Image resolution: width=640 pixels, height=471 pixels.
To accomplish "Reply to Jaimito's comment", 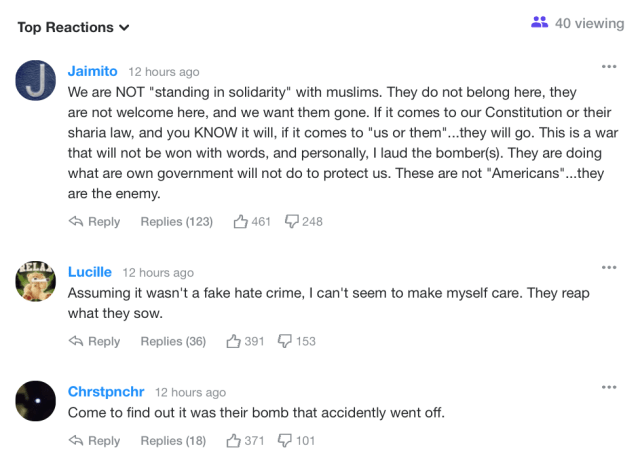I will tap(94, 221).
